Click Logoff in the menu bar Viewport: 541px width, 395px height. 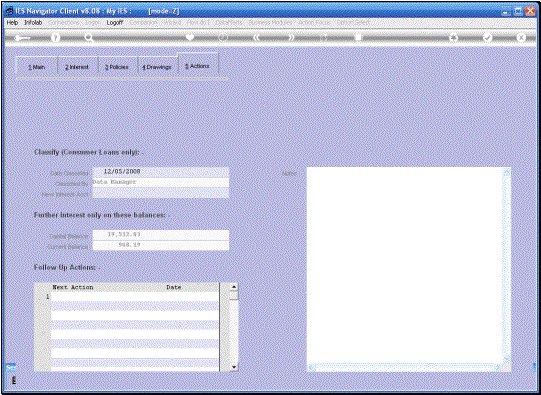115,22
